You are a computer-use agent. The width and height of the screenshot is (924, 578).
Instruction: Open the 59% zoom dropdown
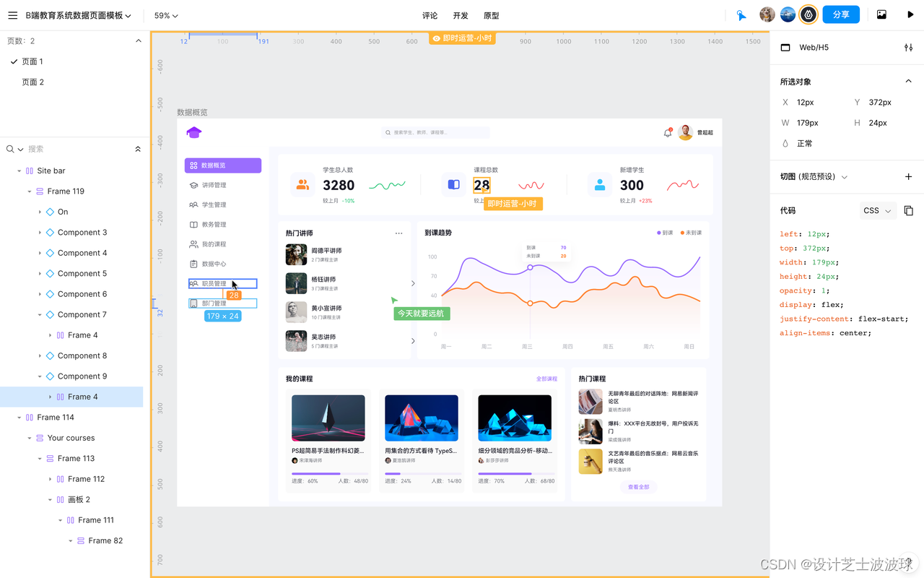tap(166, 15)
